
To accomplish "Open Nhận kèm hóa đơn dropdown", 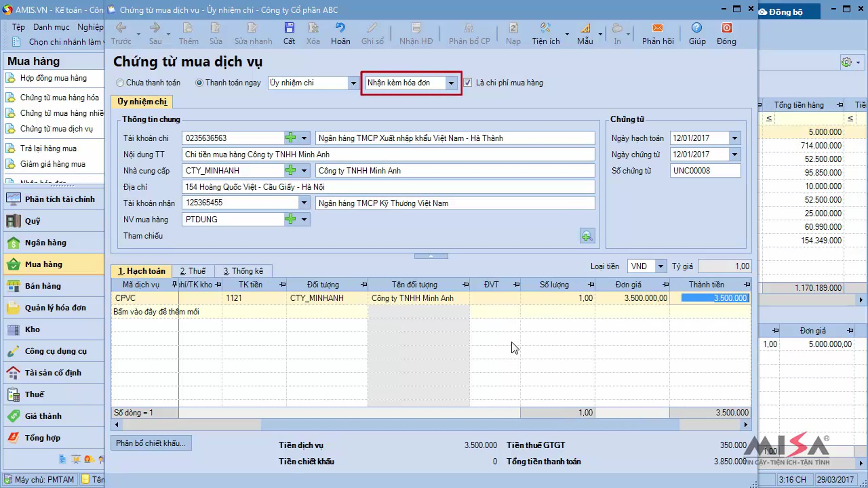I will tap(451, 83).
